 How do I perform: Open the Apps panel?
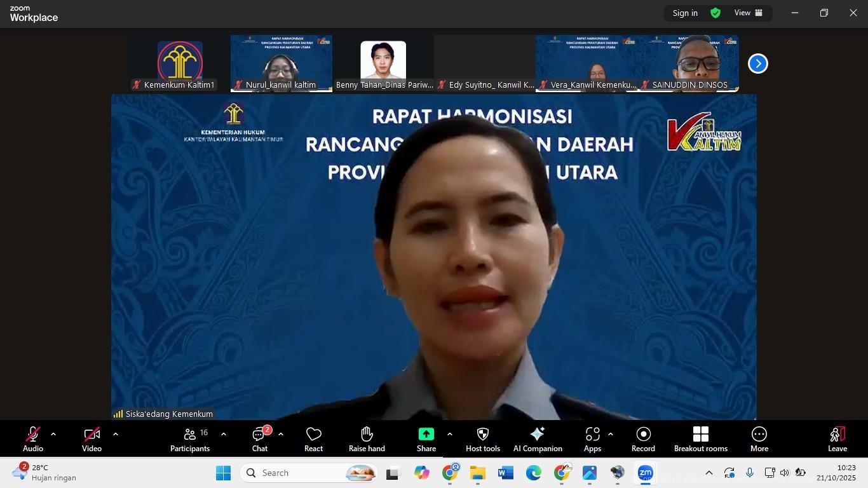(592, 439)
